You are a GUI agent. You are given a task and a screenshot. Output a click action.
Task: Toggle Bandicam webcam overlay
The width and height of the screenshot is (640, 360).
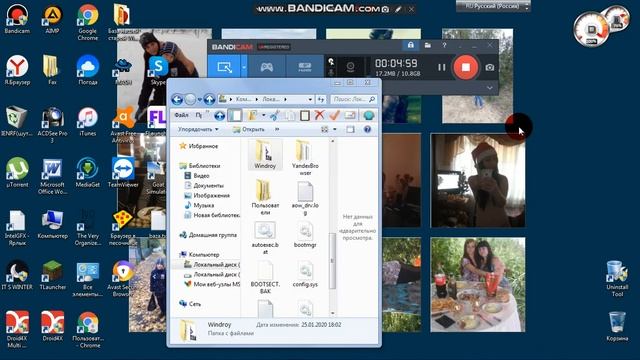(x=350, y=67)
